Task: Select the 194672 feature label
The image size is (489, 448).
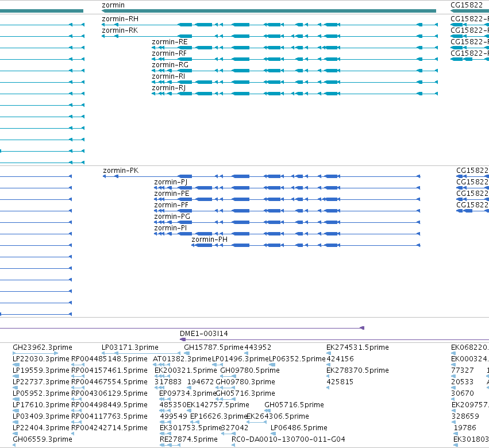Action: (201, 382)
